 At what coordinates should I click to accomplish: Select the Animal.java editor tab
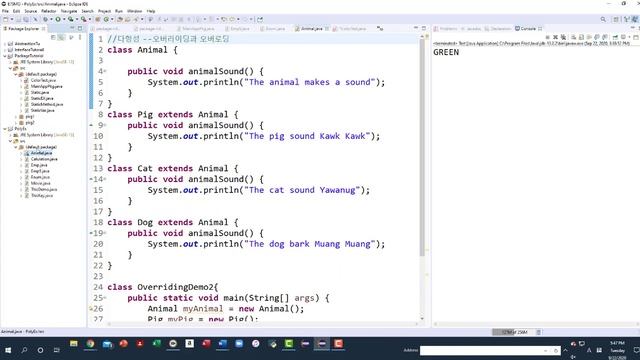311,29
